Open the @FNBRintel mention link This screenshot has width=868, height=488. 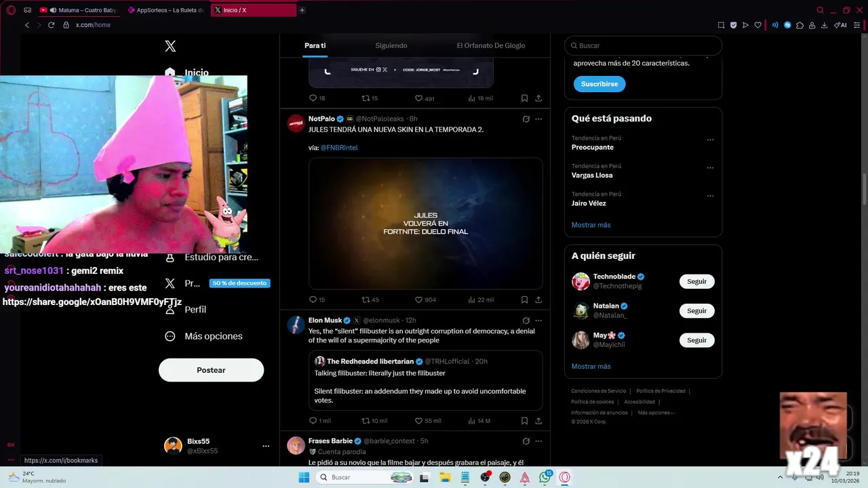click(339, 148)
